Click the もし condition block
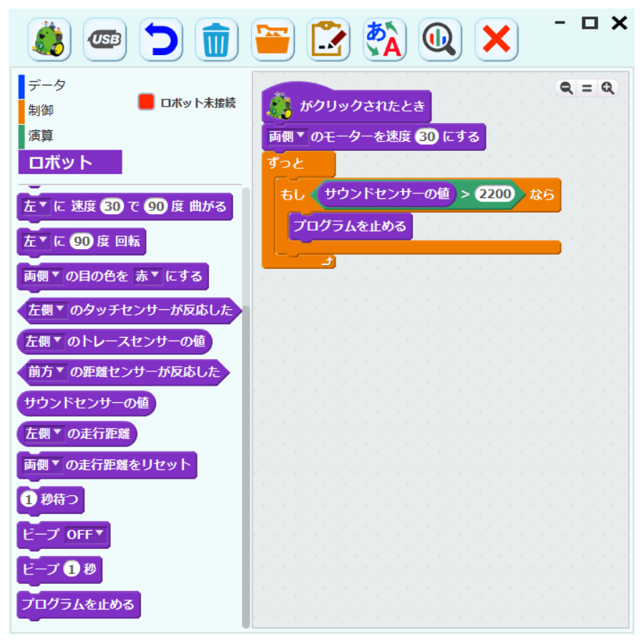The height and width of the screenshot is (644, 644). click(x=293, y=194)
